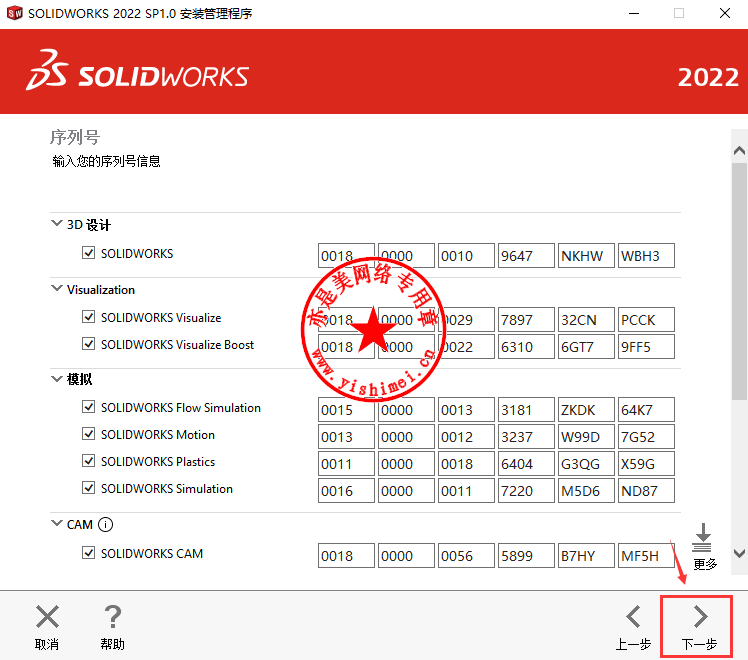Close the installation manager window

(725, 13)
